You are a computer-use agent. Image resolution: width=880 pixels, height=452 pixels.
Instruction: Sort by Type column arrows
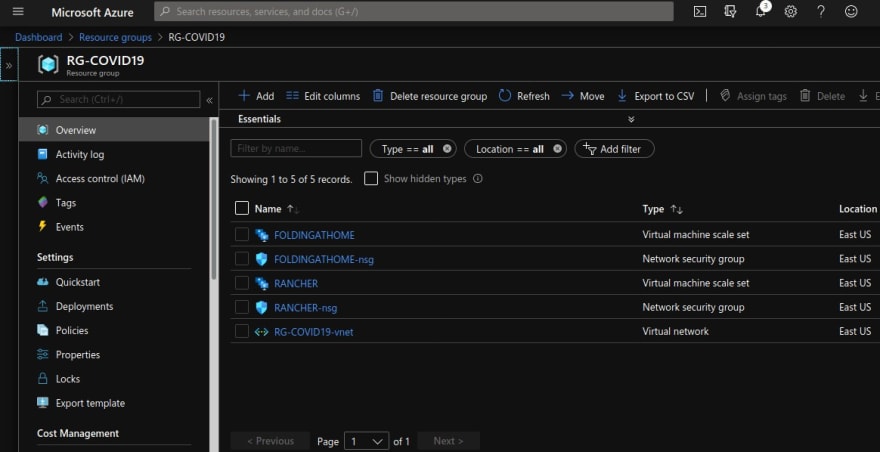pos(676,209)
